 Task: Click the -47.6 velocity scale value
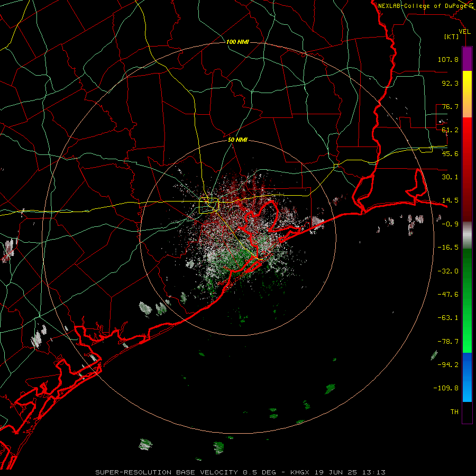pyautogui.click(x=448, y=295)
